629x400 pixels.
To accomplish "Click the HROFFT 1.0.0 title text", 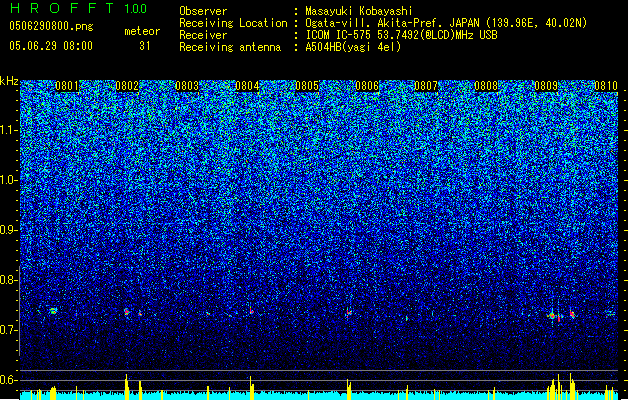I will [x=78, y=8].
